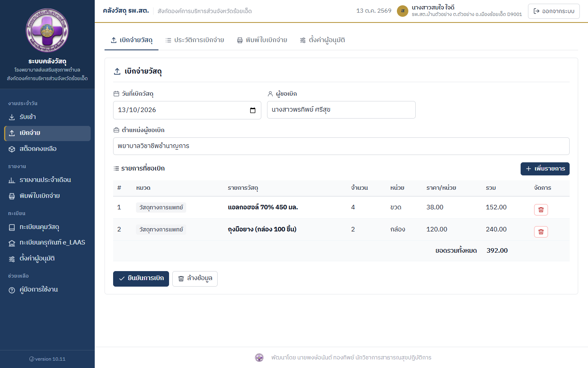Click รายการวัสดุ column header

point(243,188)
